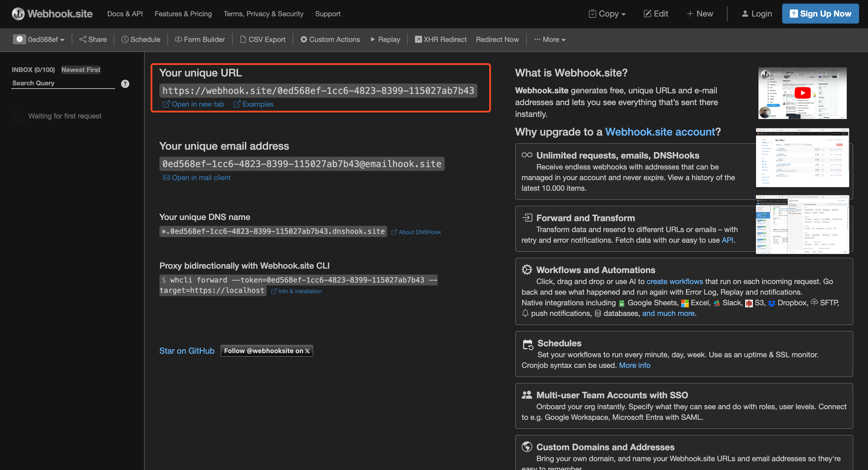This screenshot has width=868, height=470.
Task: Click the Forward and Transform arrow icon
Action: (527, 218)
